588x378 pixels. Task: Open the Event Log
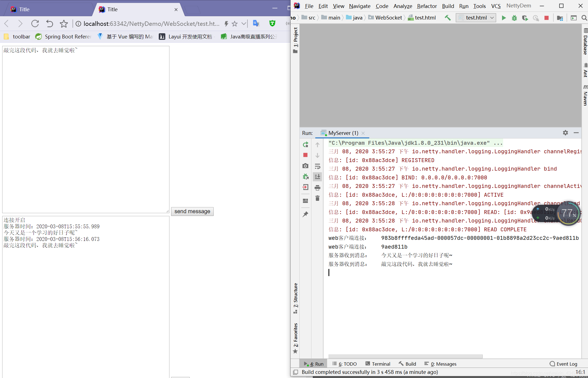click(564, 364)
